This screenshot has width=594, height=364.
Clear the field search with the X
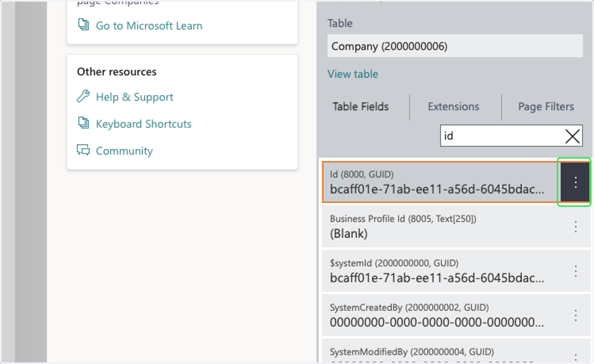tap(572, 136)
